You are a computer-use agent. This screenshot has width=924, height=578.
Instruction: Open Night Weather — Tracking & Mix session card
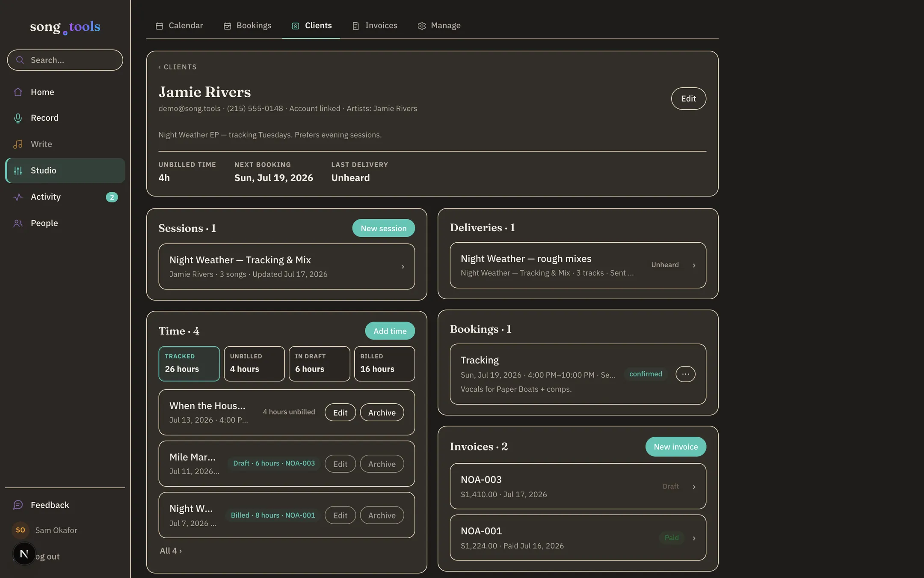click(x=287, y=266)
